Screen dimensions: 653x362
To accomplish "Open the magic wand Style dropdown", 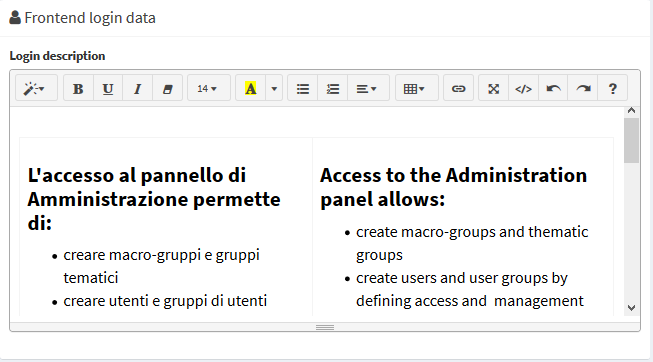I will click(36, 88).
